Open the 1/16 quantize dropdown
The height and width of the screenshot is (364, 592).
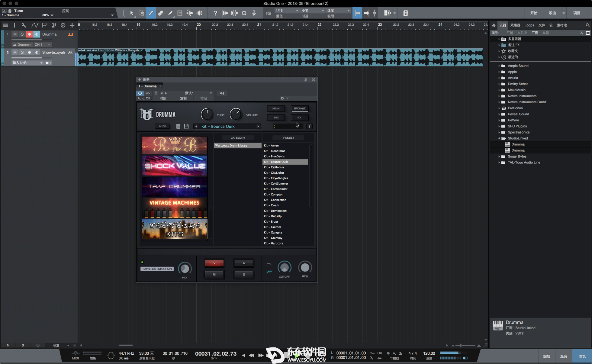click(287, 10)
